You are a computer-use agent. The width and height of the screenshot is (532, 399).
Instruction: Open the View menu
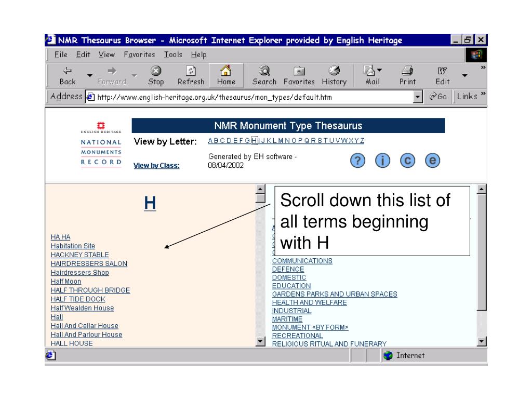coord(107,55)
